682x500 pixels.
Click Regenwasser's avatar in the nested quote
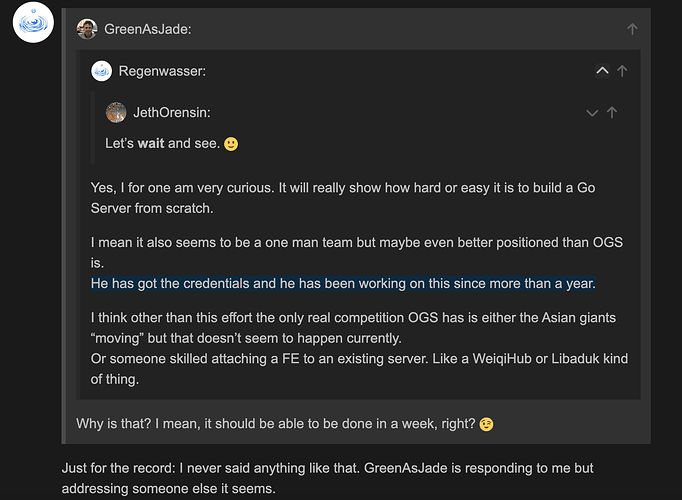coord(101,71)
